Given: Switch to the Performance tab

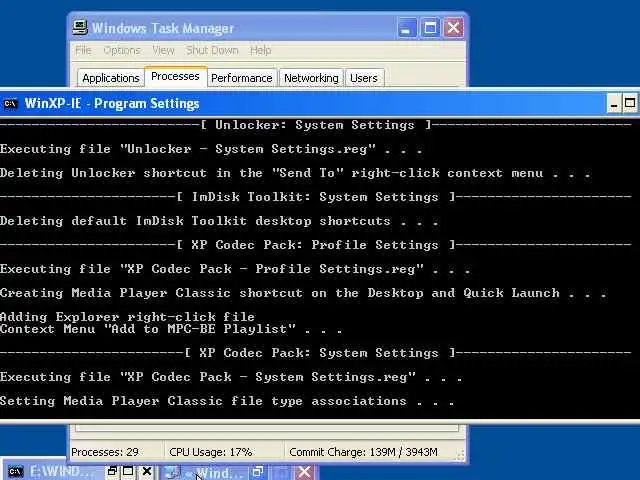Looking at the screenshot, I should click(242, 78).
